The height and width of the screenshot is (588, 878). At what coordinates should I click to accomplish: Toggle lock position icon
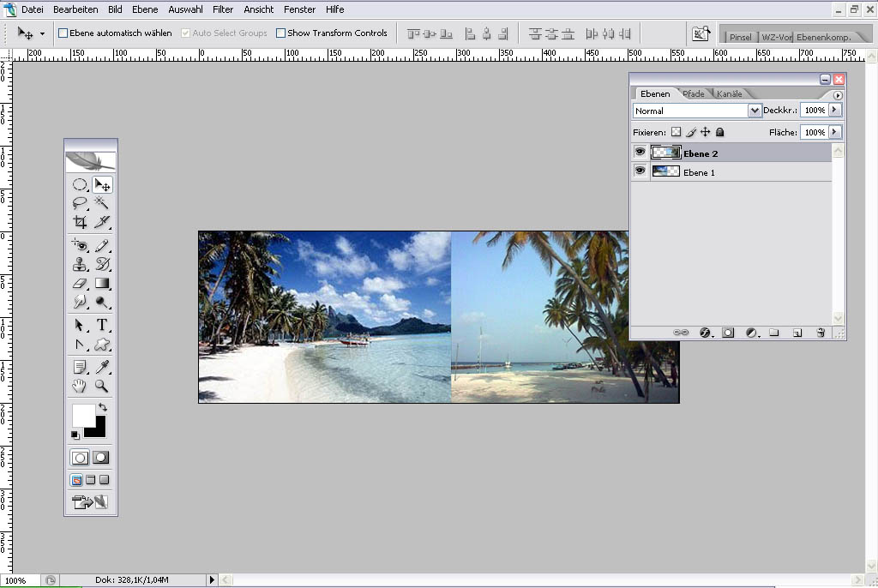pos(706,132)
